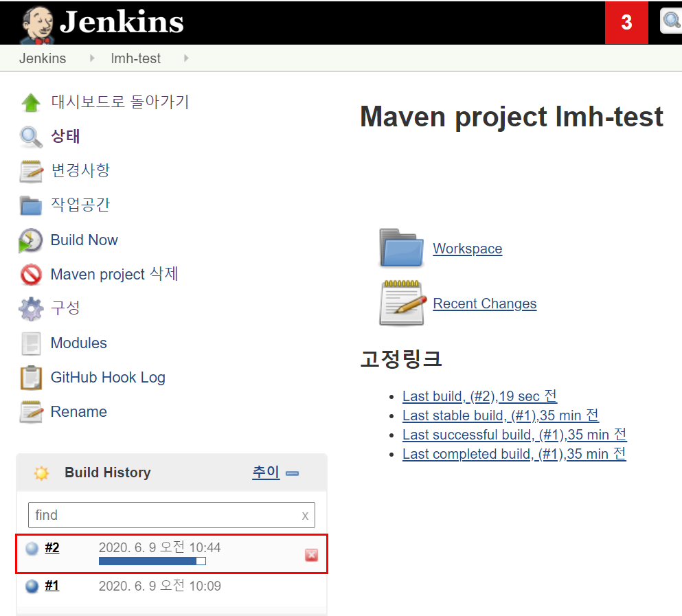The image size is (682, 616).
Task: Click the gear icon beside 구성
Action: tap(31, 309)
